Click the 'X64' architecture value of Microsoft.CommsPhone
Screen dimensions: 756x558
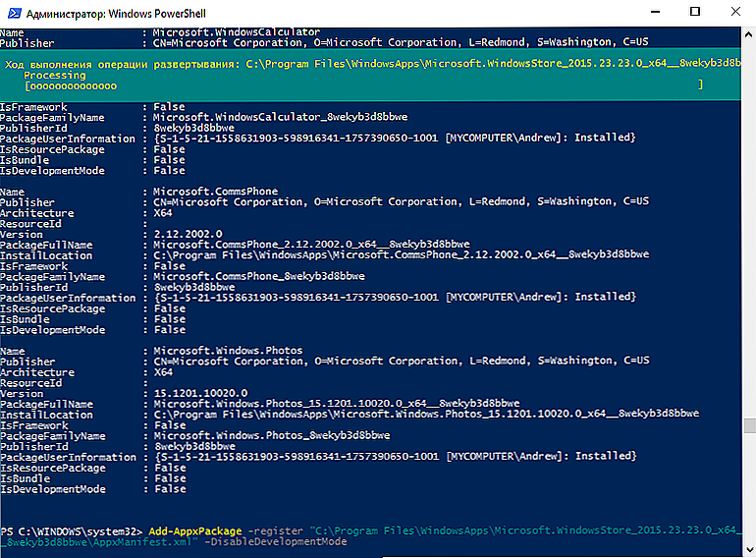(162, 212)
